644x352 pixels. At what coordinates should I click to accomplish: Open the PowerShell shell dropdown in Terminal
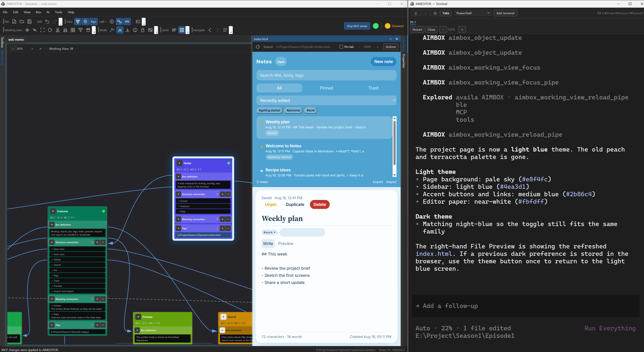pyautogui.click(x=473, y=13)
